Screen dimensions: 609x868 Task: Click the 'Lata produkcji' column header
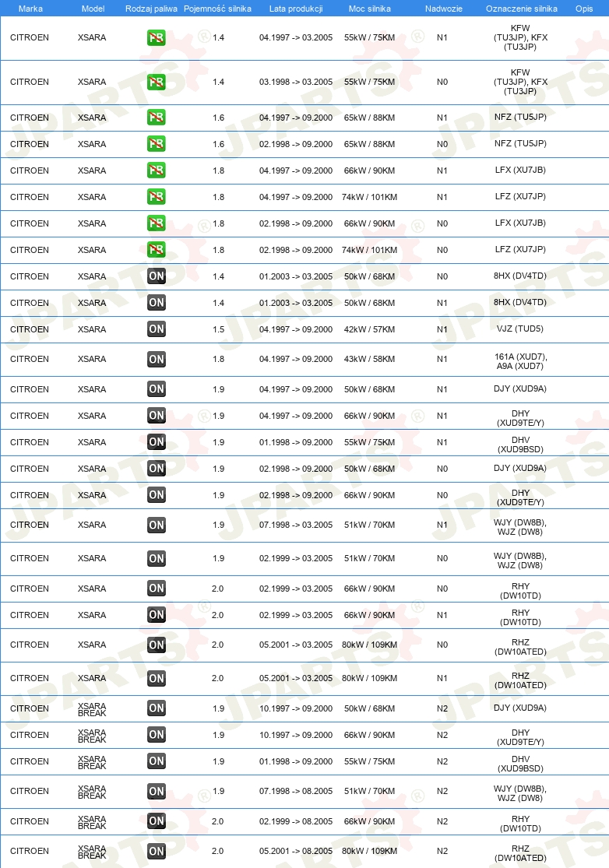(x=296, y=9)
